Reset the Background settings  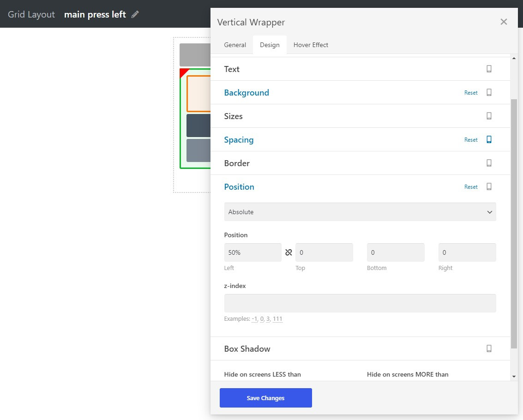click(471, 93)
